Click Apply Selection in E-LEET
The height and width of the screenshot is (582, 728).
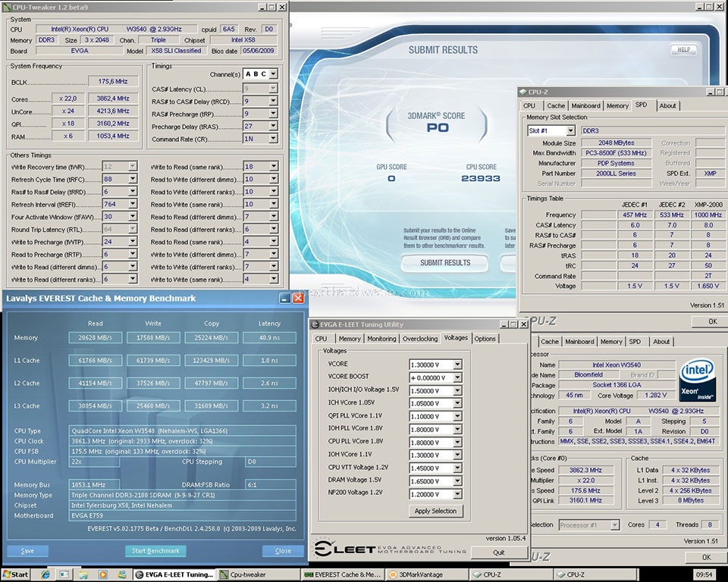pos(435,511)
